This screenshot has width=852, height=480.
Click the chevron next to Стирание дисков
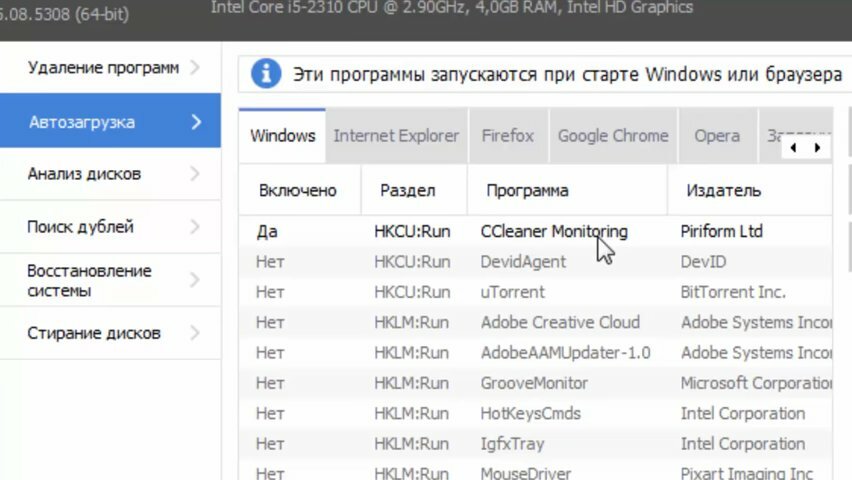tap(195, 333)
